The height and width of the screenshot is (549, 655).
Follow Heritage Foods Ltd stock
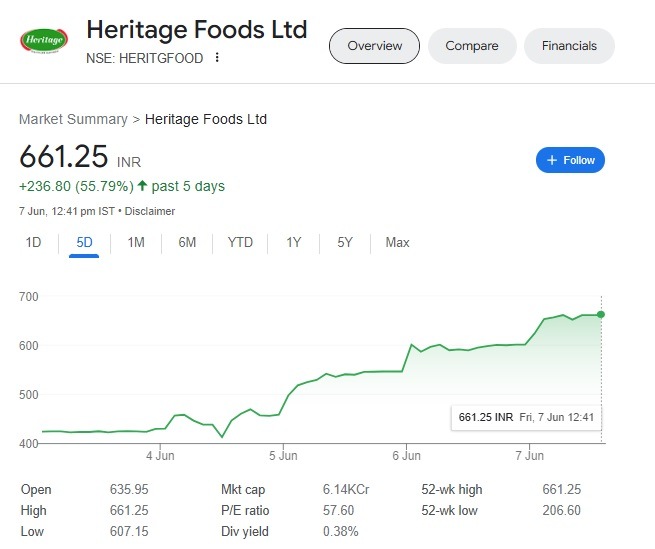coord(570,160)
